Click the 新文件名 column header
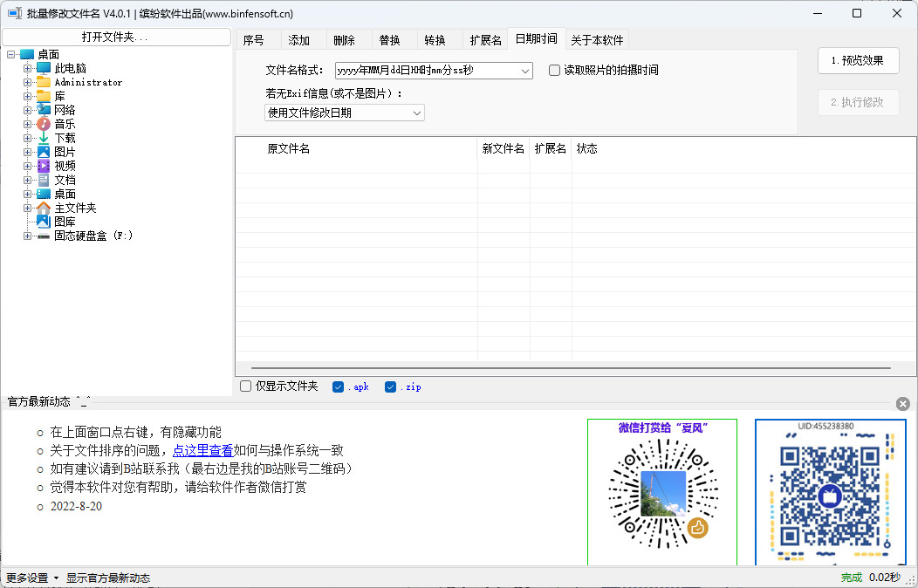 coord(504,148)
